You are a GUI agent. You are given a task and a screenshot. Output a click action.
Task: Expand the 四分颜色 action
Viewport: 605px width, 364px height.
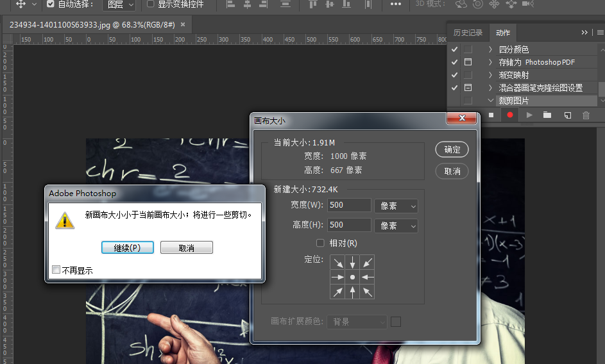490,49
